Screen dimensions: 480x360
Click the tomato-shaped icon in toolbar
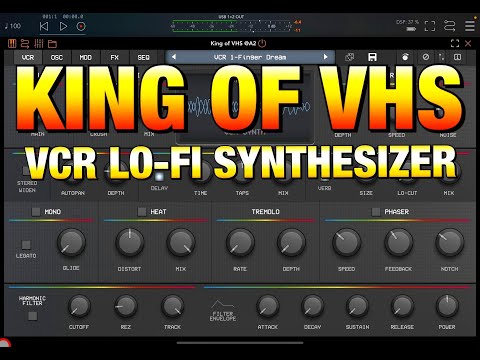click(x=405, y=57)
